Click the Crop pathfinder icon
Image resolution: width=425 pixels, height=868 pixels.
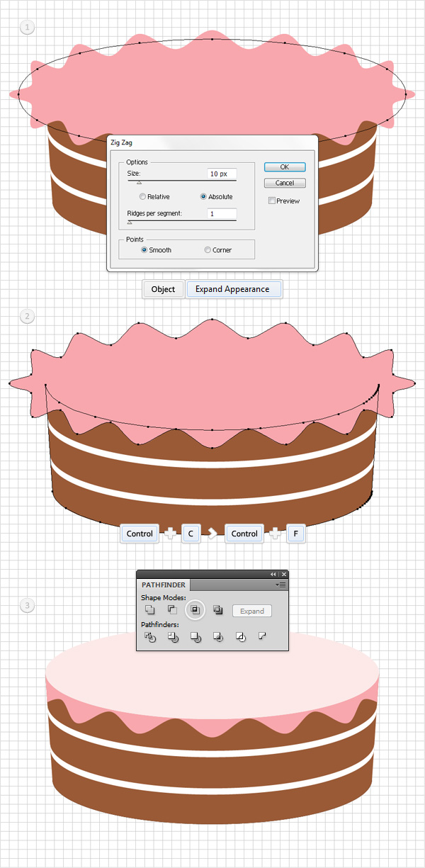click(218, 637)
